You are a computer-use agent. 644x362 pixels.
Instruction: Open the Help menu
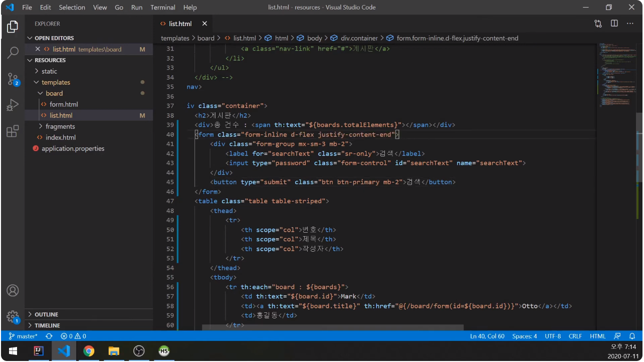tap(190, 7)
